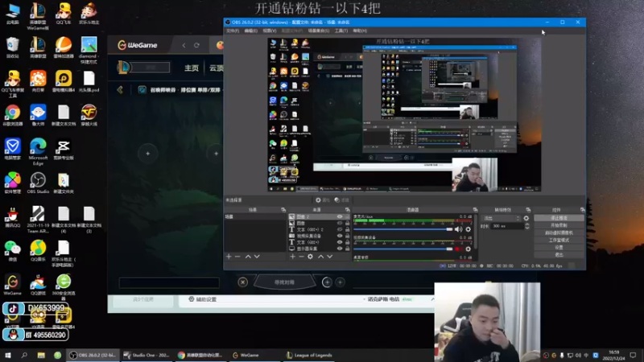Pop out the Sources (来源) dock

348,210
